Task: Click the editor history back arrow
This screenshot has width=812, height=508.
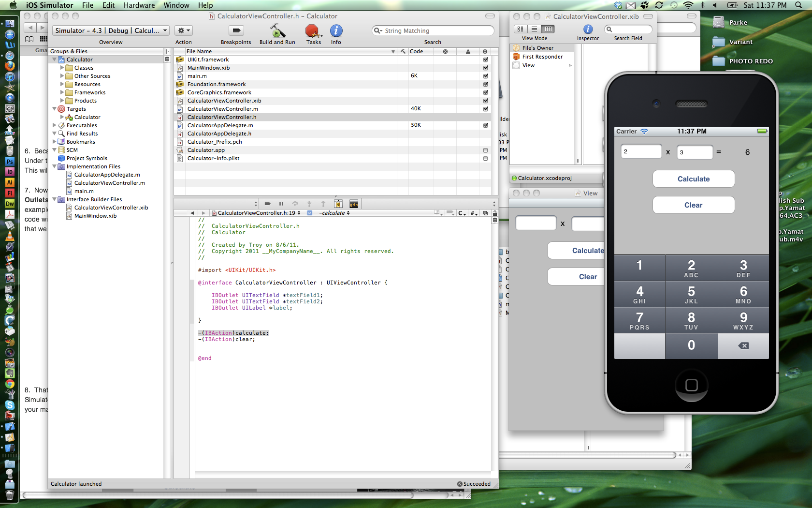Action: pyautogui.click(x=192, y=213)
